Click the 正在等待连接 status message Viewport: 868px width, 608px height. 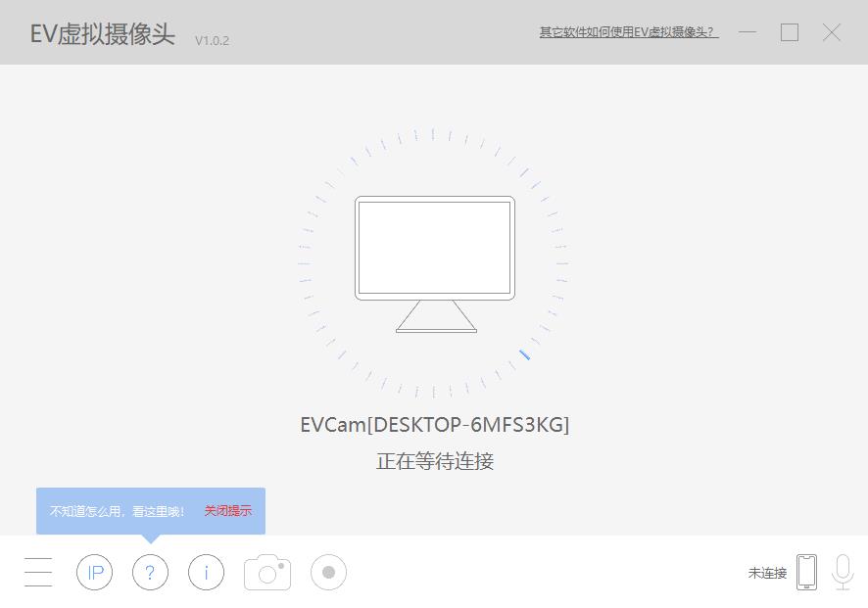tap(435, 461)
